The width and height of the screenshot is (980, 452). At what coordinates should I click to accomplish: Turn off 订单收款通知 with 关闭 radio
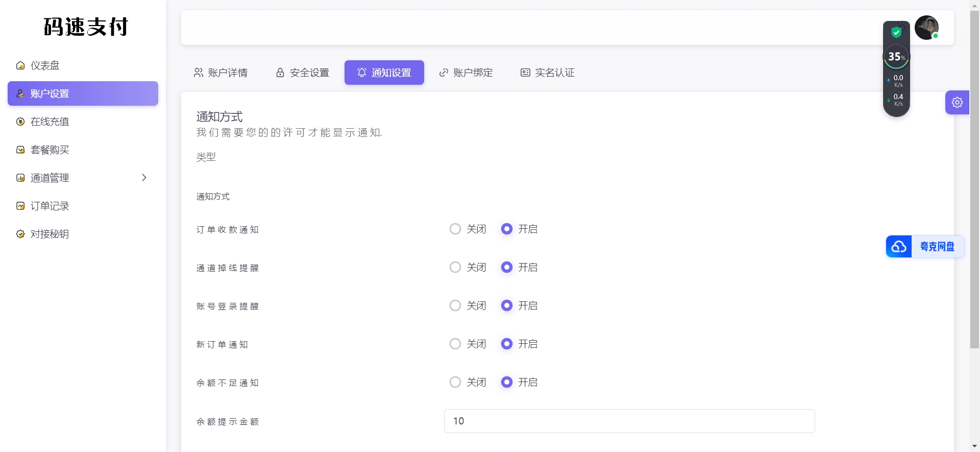tap(455, 229)
